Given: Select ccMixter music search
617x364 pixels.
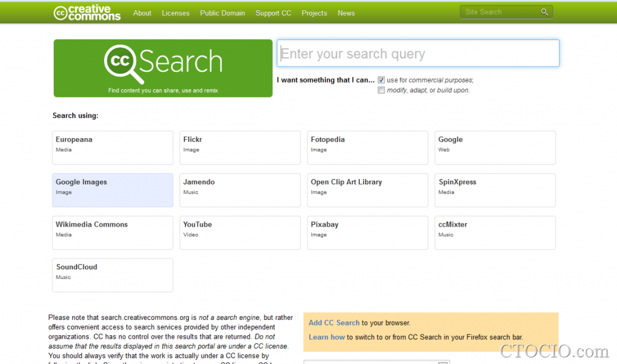Looking at the screenshot, I should (495, 233).
